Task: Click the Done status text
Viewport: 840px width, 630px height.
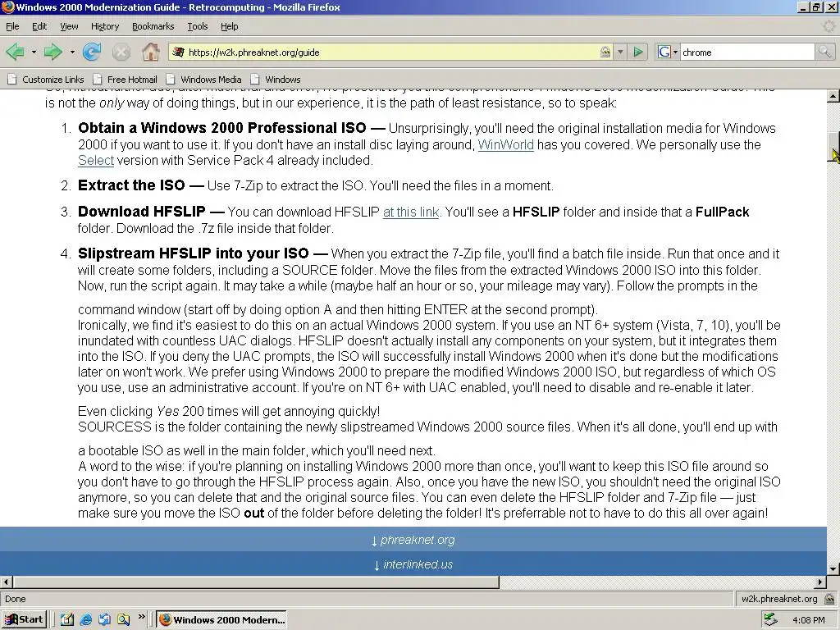Action: [x=16, y=599]
